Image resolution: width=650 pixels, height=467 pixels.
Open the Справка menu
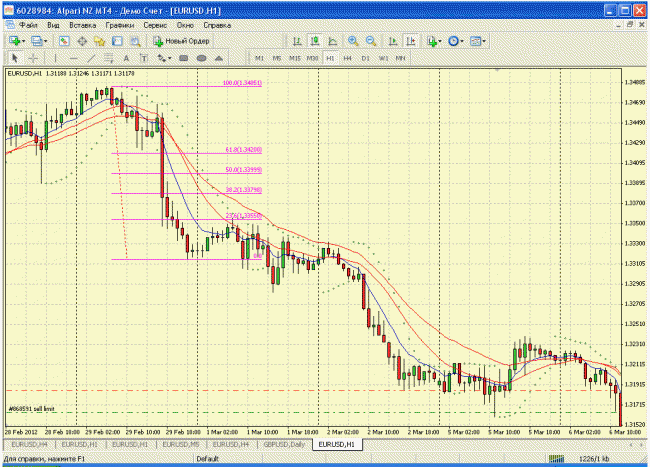coord(217,25)
